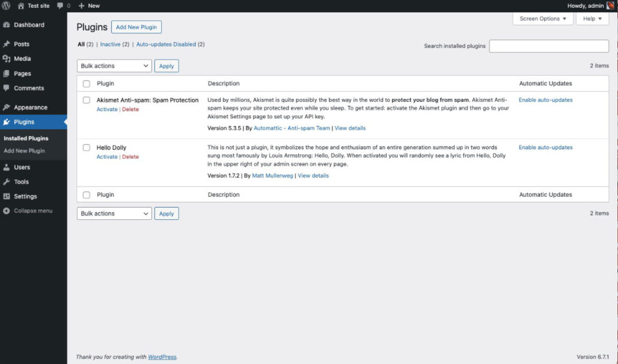
Task: Expand the Help panel
Action: coord(593,19)
